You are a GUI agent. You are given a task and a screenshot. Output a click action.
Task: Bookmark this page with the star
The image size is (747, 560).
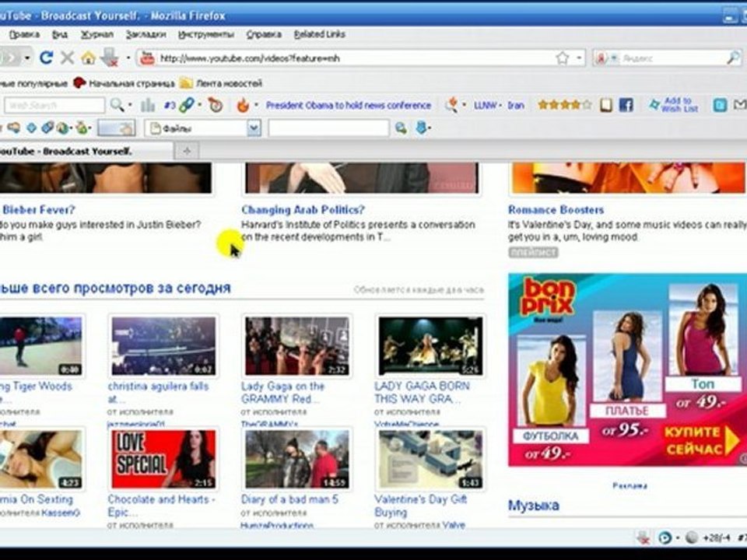562,58
